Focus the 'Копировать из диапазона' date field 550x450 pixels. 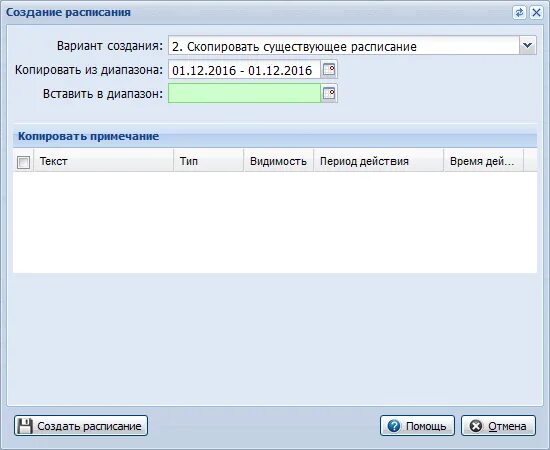[244, 69]
